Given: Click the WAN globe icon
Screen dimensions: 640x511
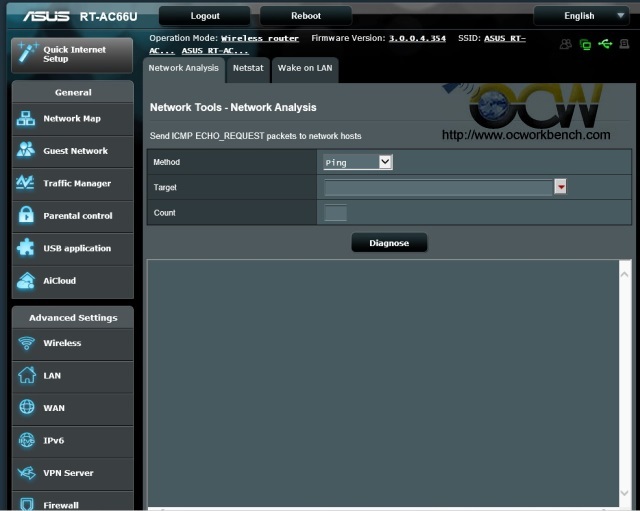Looking at the screenshot, I should [x=27, y=407].
